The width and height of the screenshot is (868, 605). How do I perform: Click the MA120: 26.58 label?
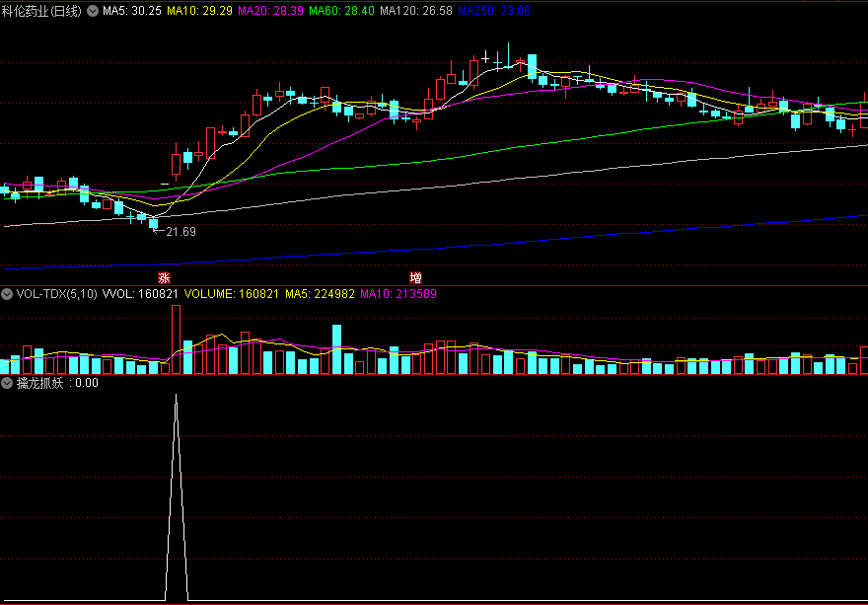pyautogui.click(x=415, y=11)
